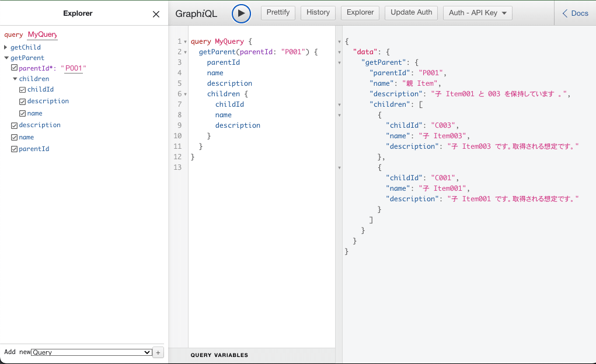Uncheck the parentId* argument checkbox

(x=15, y=68)
